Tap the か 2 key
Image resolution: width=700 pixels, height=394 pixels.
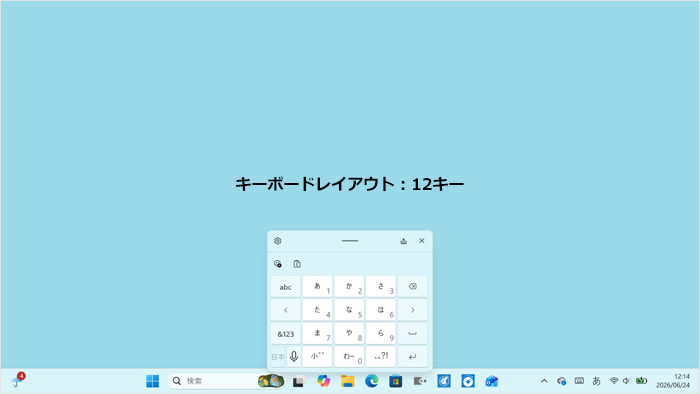click(349, 286)
